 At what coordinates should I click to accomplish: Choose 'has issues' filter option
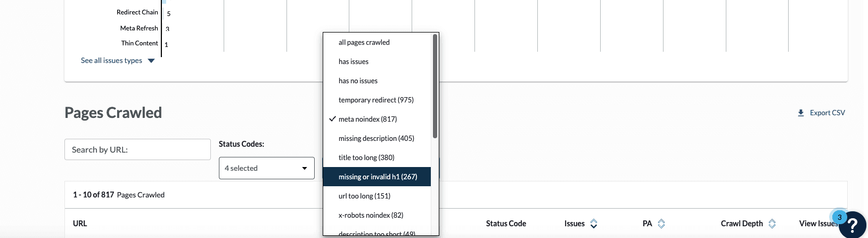point(354,62)
